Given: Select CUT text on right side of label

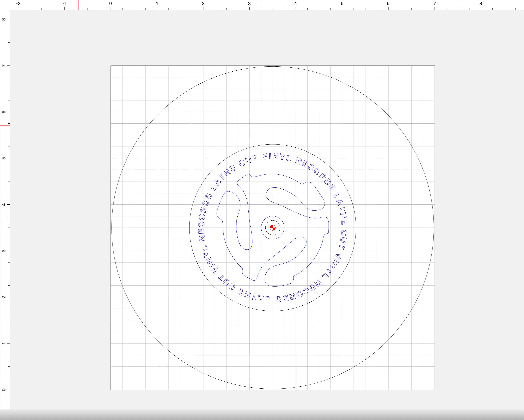Looking at the screenshot, I should (x=343, y=240).
